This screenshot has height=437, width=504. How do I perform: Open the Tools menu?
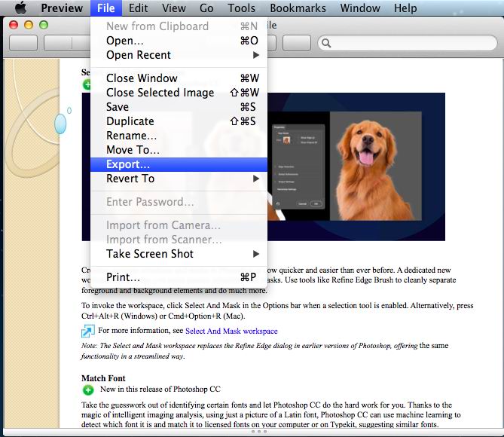click(x=241, y=8)
